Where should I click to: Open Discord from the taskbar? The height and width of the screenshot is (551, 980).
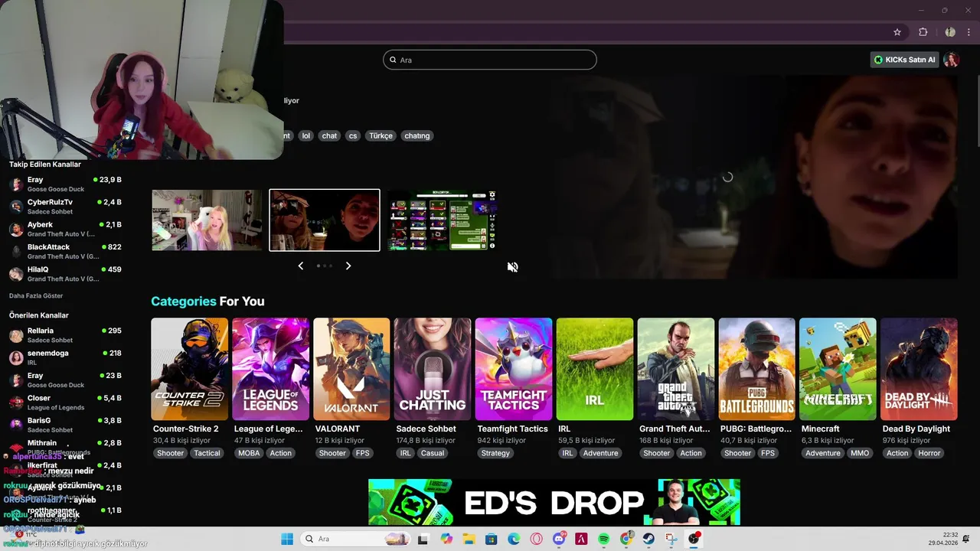tap(559, 540)
